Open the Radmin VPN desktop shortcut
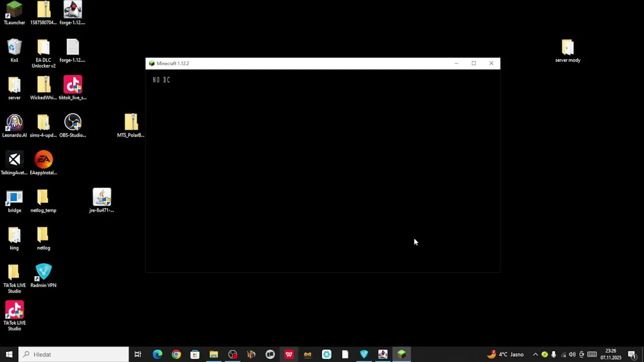The height and width of the screenshot is (362, 644). (x=43, y=276)
